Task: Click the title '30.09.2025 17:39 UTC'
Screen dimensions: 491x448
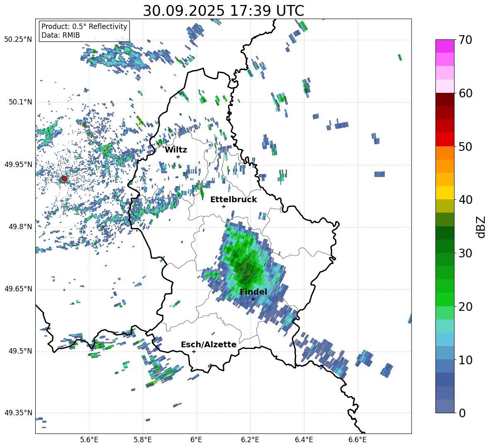Action: point(224,11)
